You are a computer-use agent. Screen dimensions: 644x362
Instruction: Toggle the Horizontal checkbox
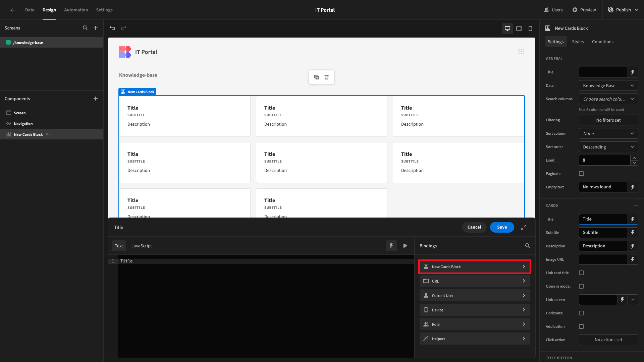[x=581, y=313]
